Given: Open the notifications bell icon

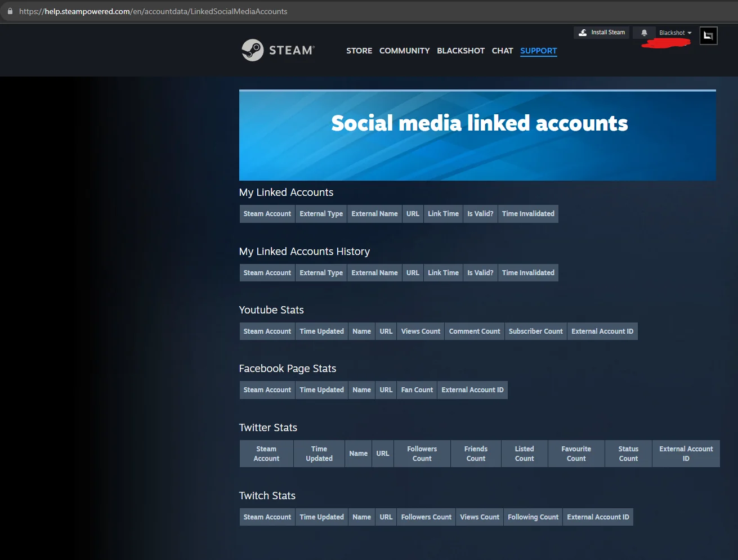Looking at the screenshot, I should click(643, 32).
